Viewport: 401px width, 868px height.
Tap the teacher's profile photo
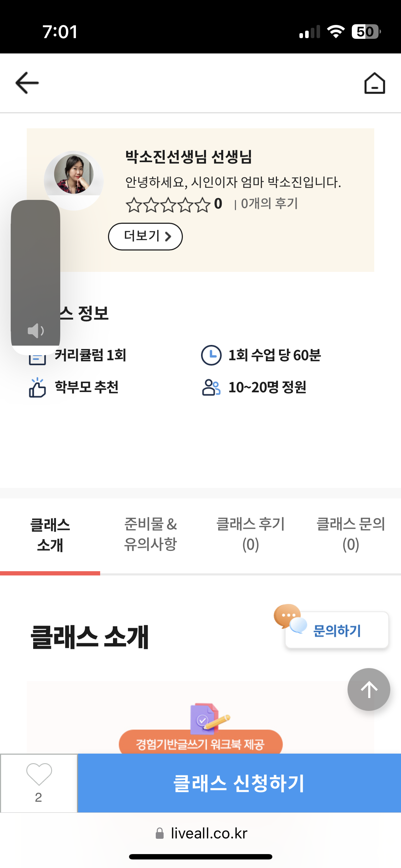click(x=74, y=175)
